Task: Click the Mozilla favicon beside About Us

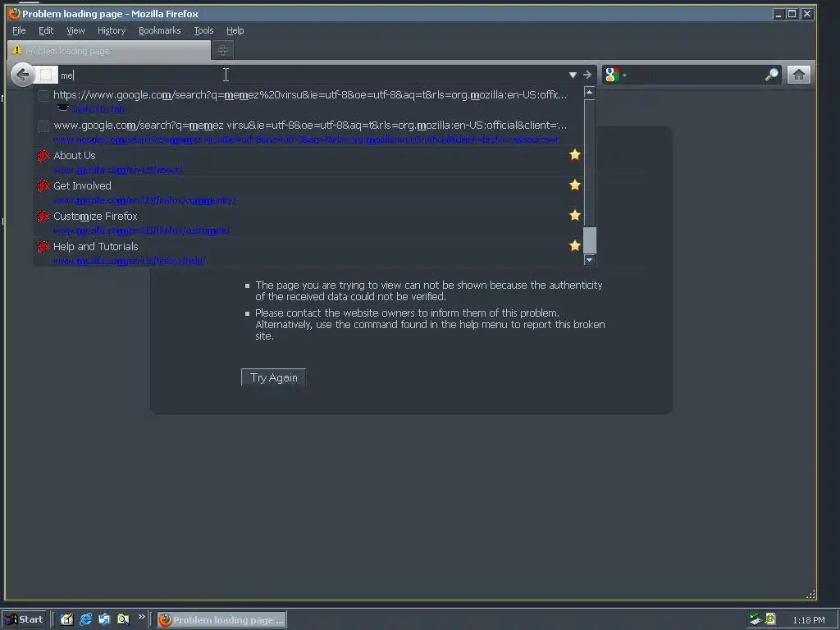Action: click(43, 156)
